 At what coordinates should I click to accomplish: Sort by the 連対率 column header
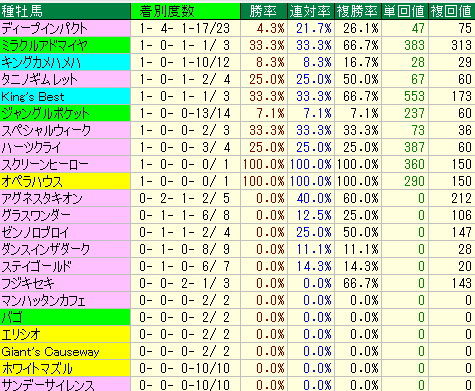pyautogui.click(x=310, y=12)
